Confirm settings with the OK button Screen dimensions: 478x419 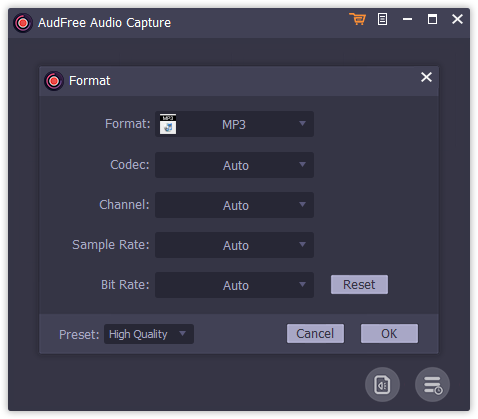[x=389, y=334]
